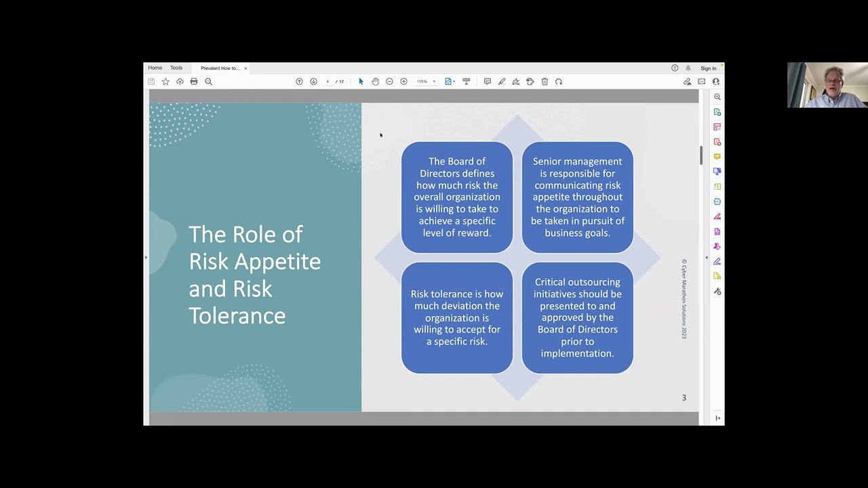This screenshot has height=488, width=868.
Task: Open the 115% zoom level dropdown
Action: pyautogui.click(x=426, y=81)
